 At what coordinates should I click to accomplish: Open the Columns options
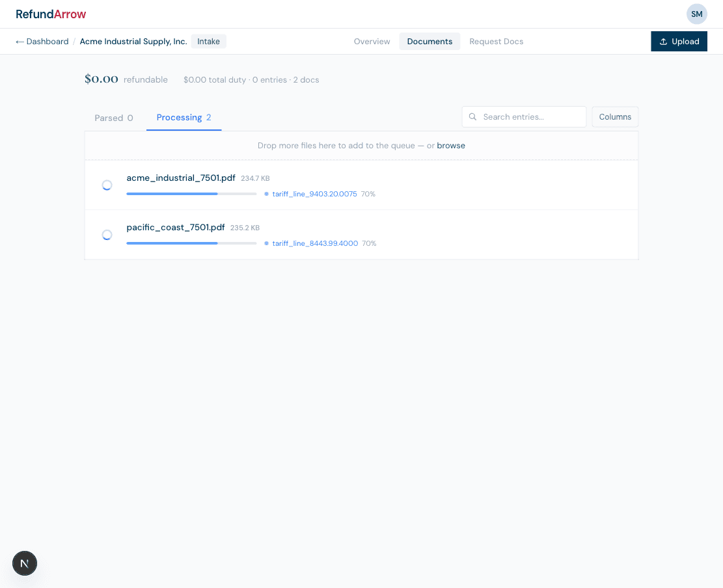pyautogui.click(x=614, y=116)
